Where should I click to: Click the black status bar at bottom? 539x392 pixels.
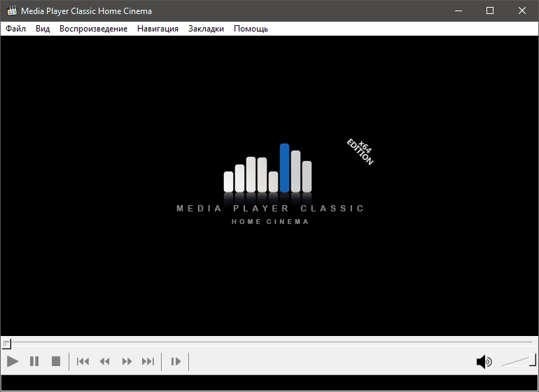click(269, 383)
